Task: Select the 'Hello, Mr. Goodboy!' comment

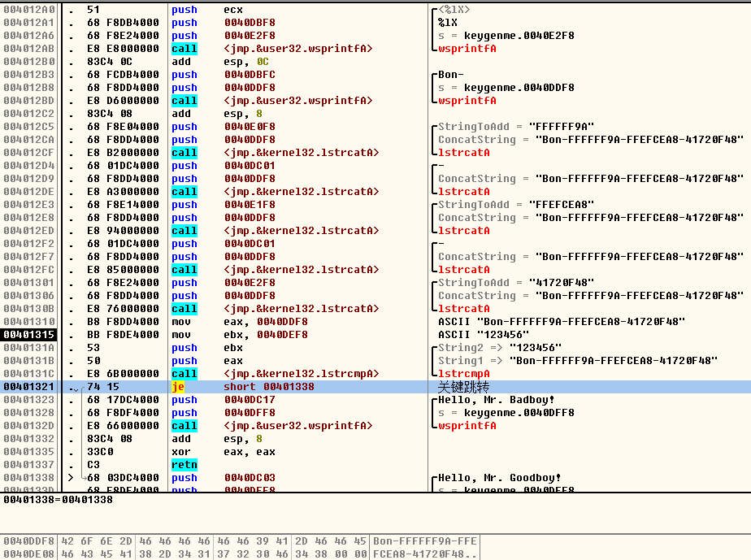Action: point(500,478)
